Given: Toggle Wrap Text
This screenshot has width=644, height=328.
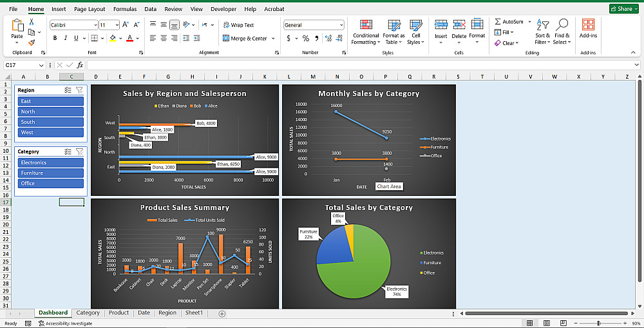Looking at the screenshot, I should 239,25.
